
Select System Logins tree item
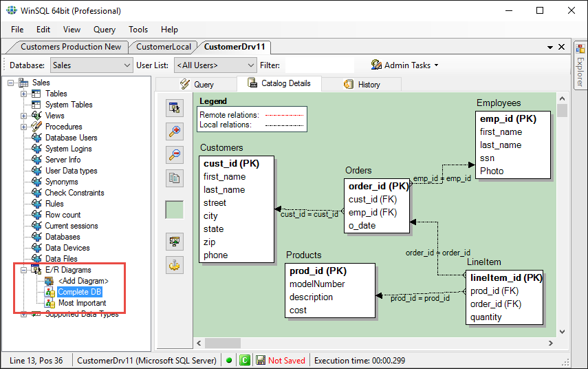point(68,149)
